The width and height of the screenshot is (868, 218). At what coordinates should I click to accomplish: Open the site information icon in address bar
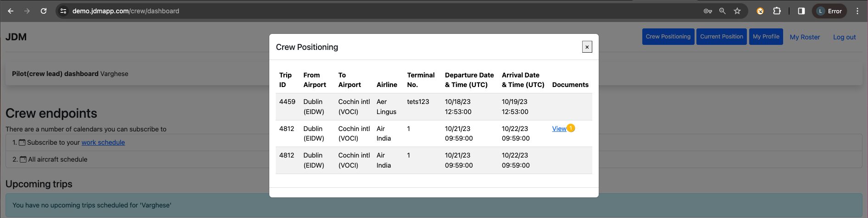coord(63,11)
